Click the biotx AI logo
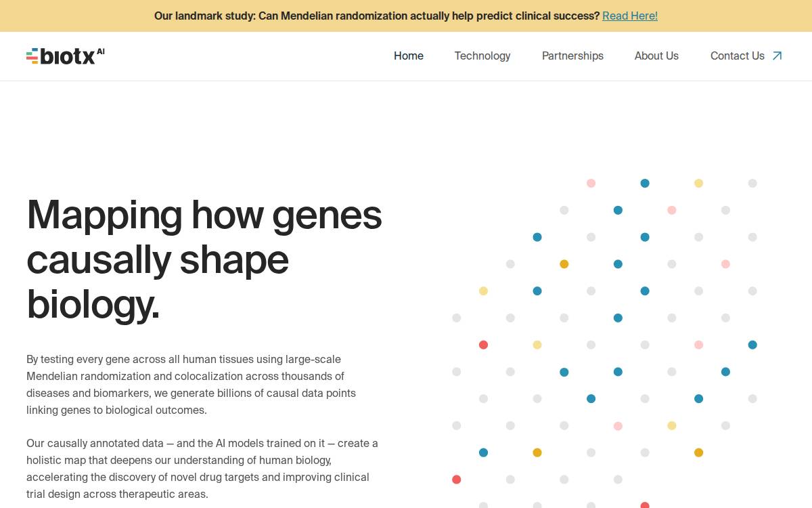This screenshot has height=508, width=812. click(x=66, y=56)
